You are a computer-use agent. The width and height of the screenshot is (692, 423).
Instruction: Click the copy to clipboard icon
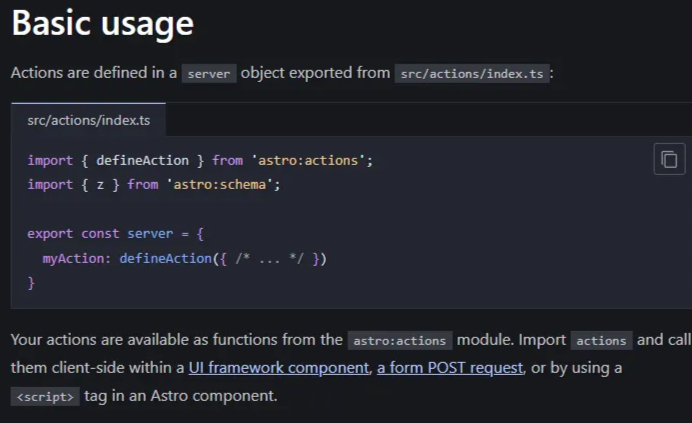[x=669, y=160]
